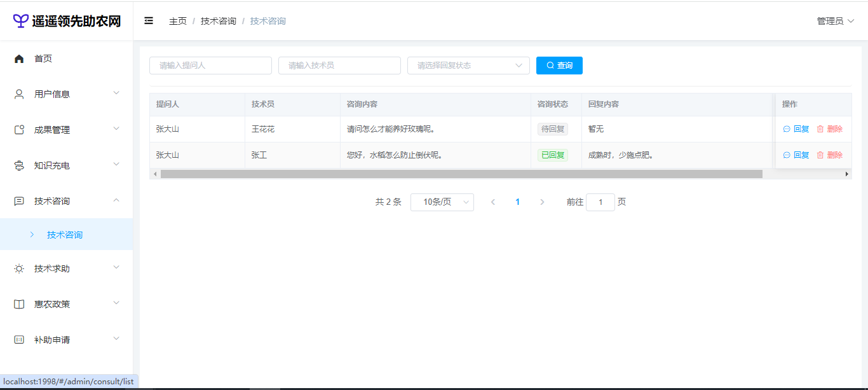Viewport: 868px width, 390px height.
Task: Click 删除 for the 张工 row
Action: (830, 155)
